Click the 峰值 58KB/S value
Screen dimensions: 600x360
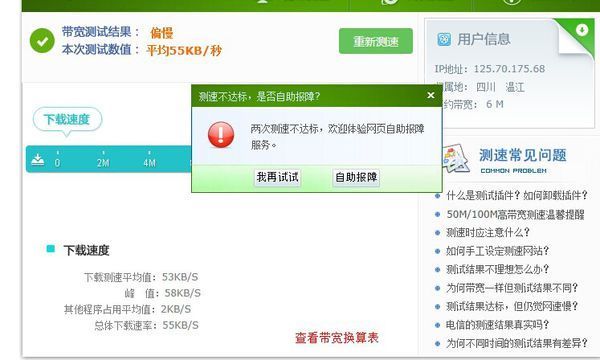coord(183,293)
